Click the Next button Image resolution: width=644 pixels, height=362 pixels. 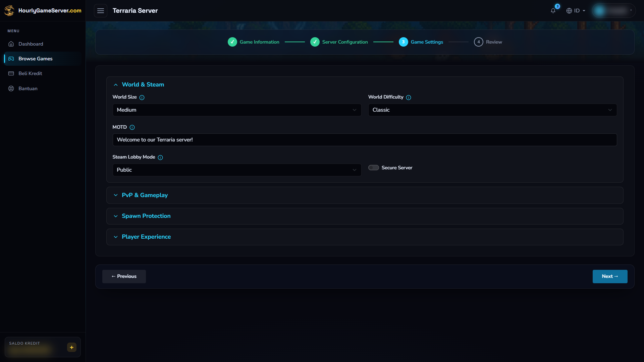(x=610, y=277)
